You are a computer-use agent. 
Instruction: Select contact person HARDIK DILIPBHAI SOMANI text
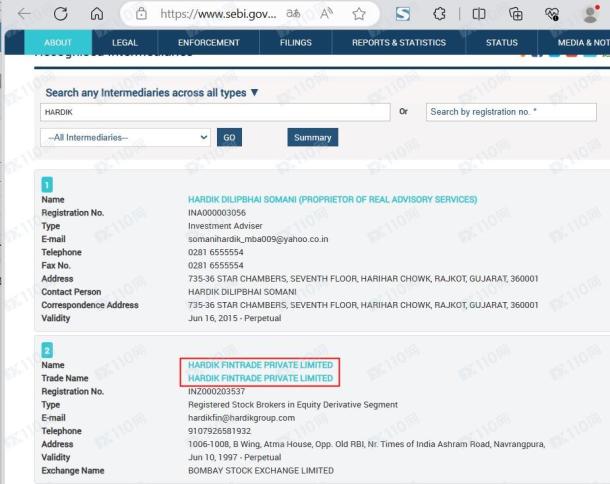[242, 292]
